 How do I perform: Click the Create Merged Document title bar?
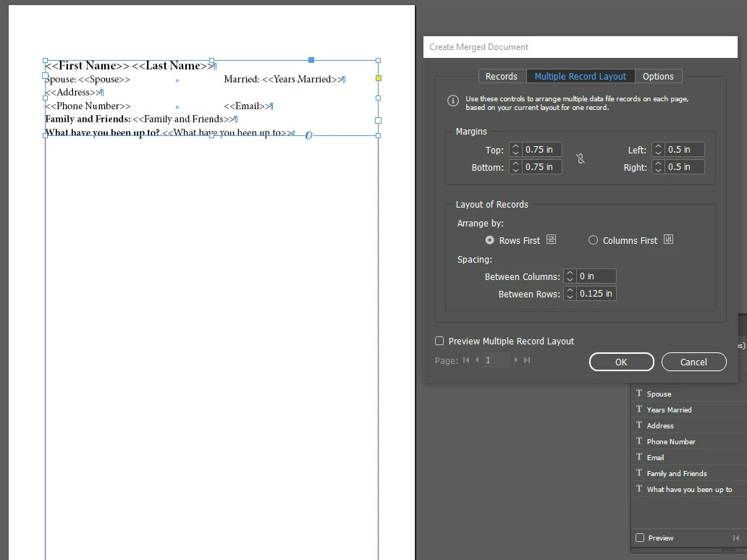[581, 46]
